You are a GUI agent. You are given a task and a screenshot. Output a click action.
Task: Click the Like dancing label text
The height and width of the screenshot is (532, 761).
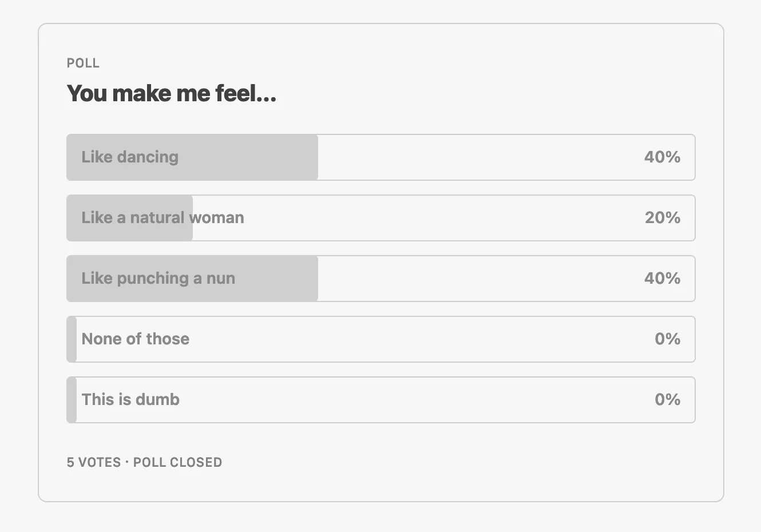click(x=130, y=157)
